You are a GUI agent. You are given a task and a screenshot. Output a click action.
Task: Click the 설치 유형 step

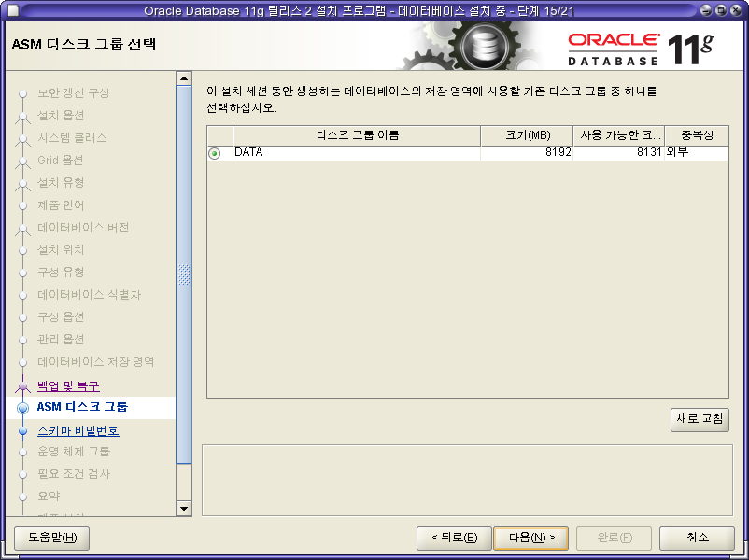point(61,183)
